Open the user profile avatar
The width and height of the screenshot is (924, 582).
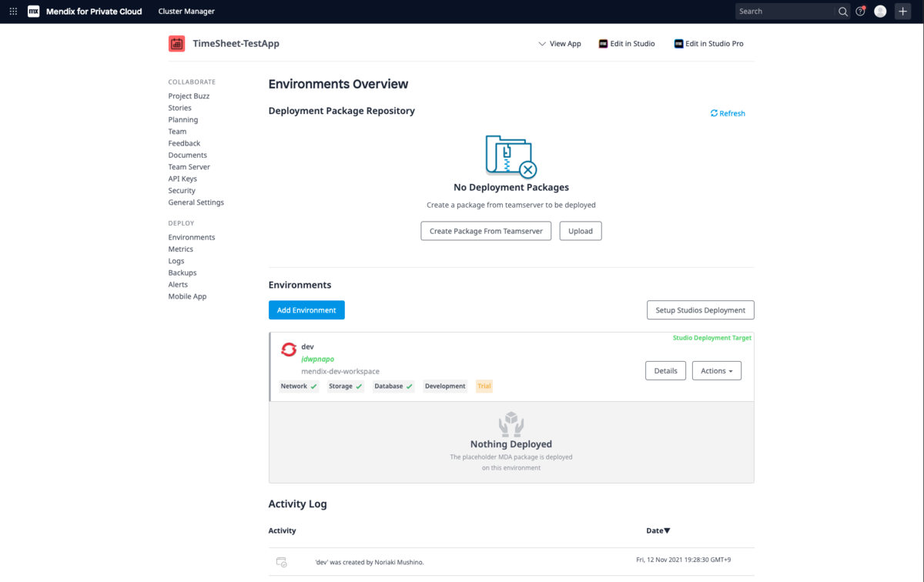click(880, 12)
